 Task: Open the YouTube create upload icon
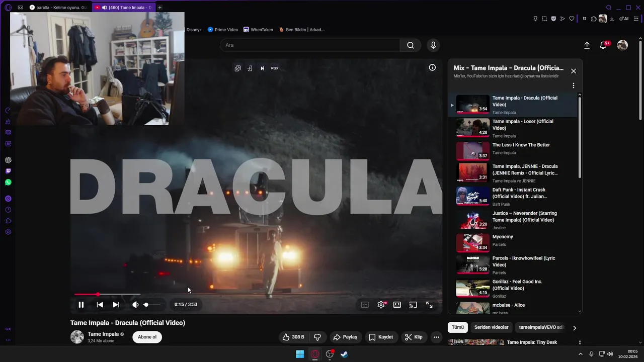[x=587, y=45]
